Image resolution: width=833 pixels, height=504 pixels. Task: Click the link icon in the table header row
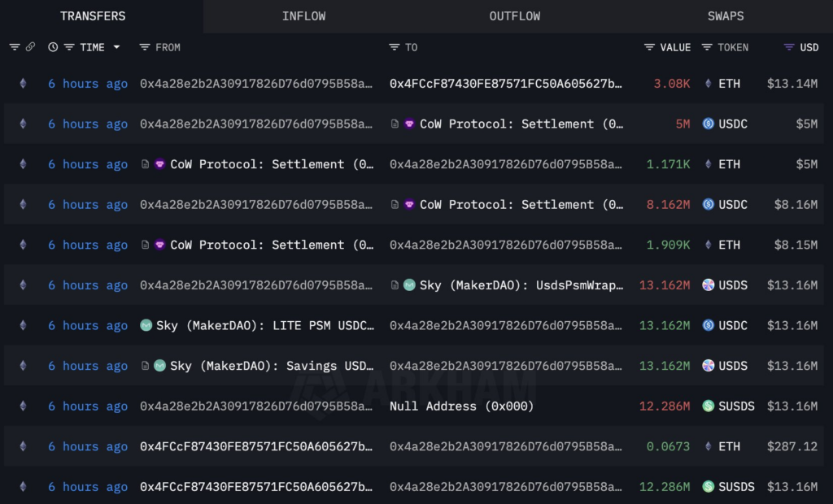[31, 47]
